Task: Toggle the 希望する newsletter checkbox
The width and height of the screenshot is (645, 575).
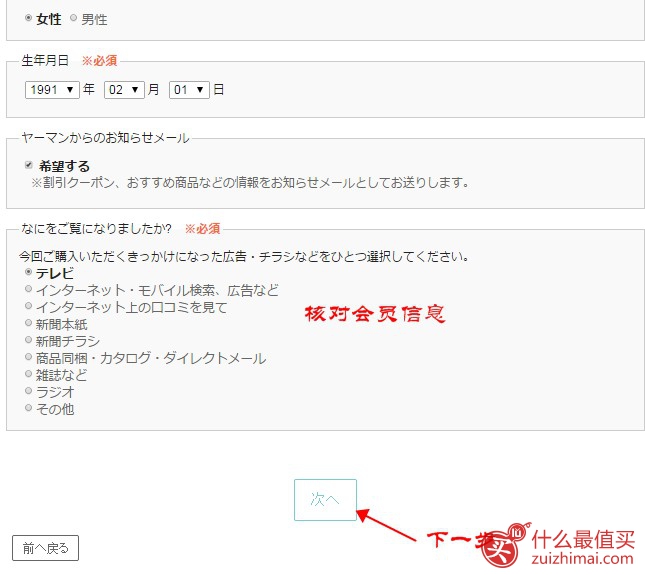Action: (28, 165)
